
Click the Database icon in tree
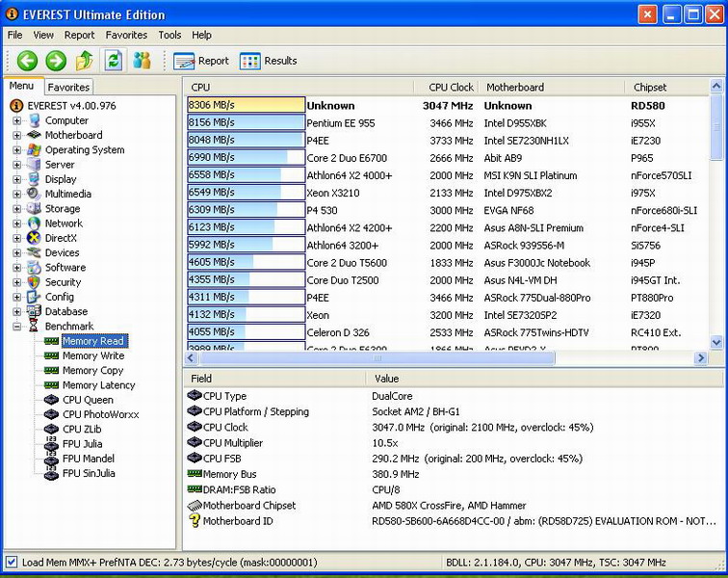tap(34, 311)
